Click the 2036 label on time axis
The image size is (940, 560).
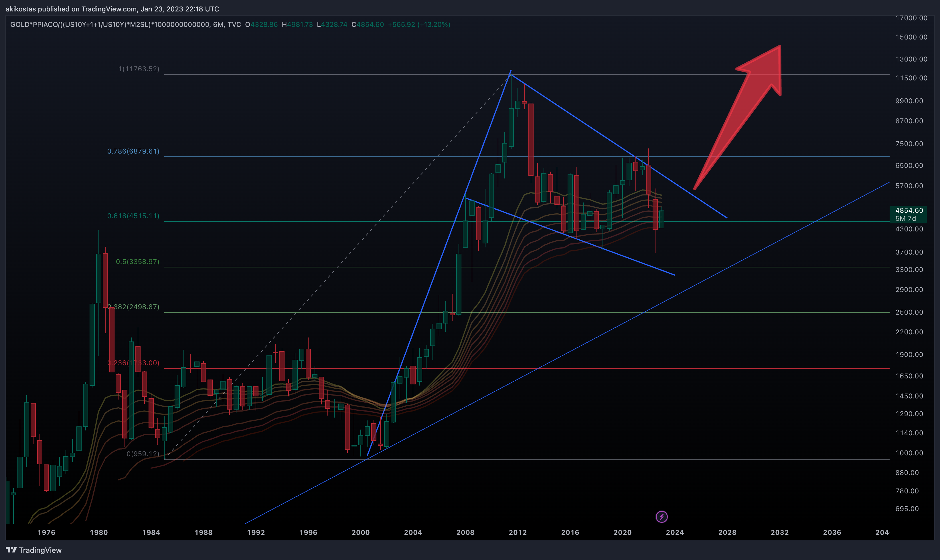point(832,533)
